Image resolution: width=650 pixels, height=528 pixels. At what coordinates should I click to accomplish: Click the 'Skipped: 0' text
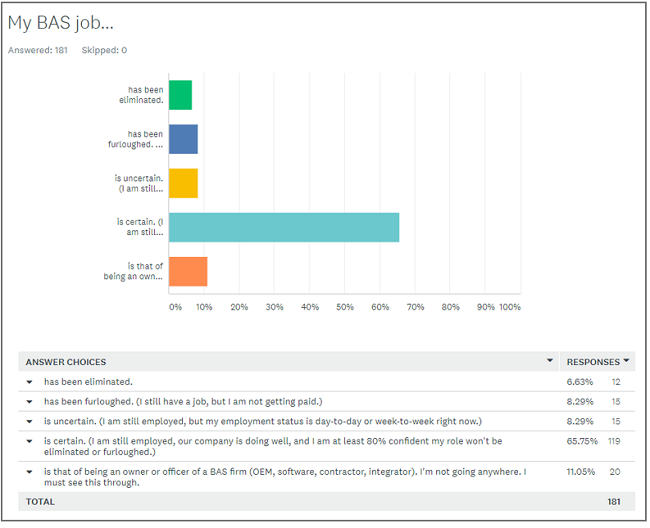point(104,50)
